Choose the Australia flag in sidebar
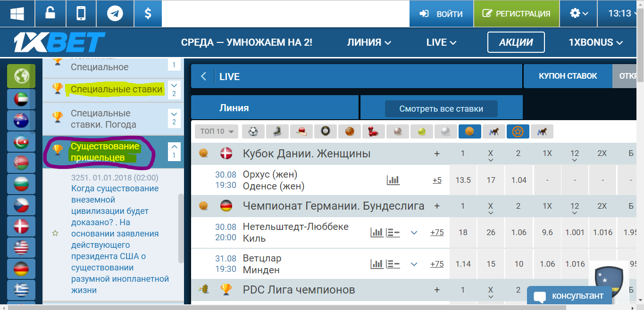This screenshot has height=310, width=644. coord(21,121)
